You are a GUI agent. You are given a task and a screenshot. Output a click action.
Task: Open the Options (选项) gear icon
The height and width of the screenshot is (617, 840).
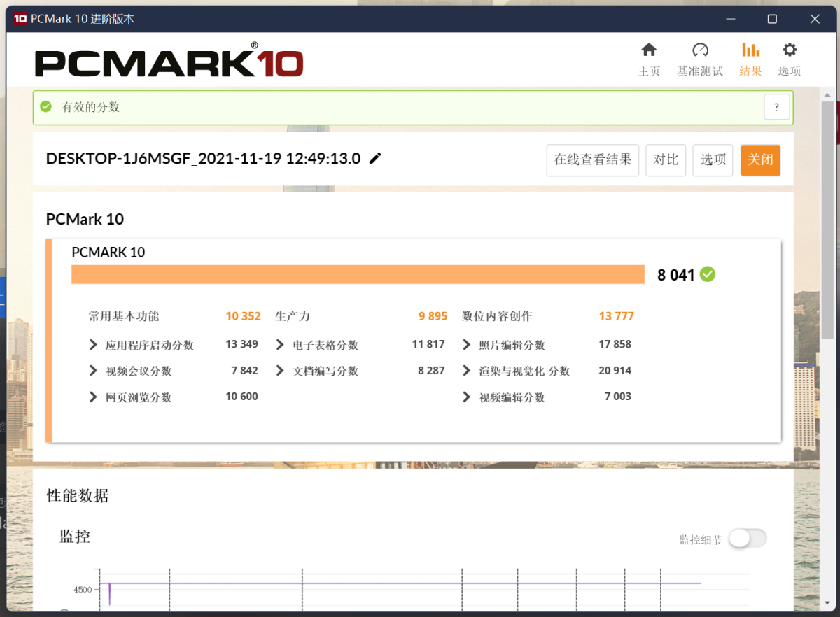click(790, 50)
